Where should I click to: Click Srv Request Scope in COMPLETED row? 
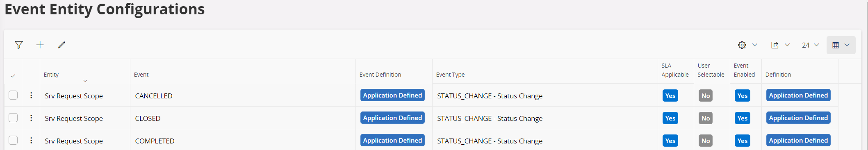coord(74,141)
